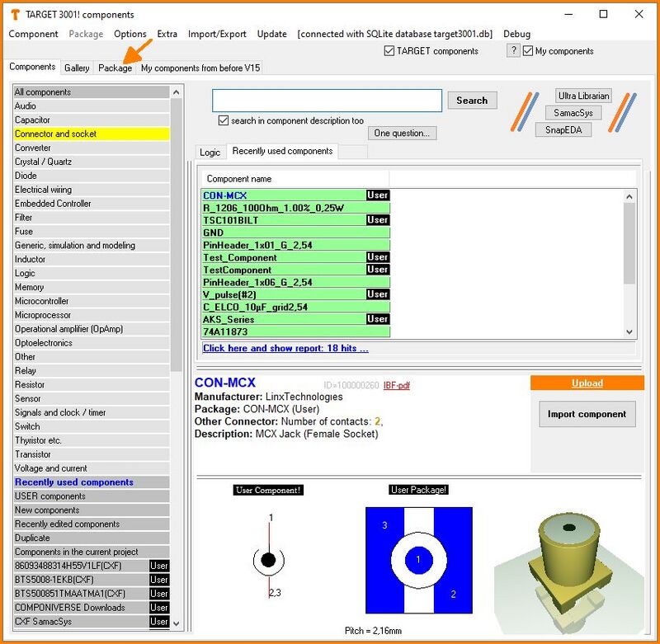Screen dimensions: 660x644
Task: Open the Component menu
Action: click(33, 34)
